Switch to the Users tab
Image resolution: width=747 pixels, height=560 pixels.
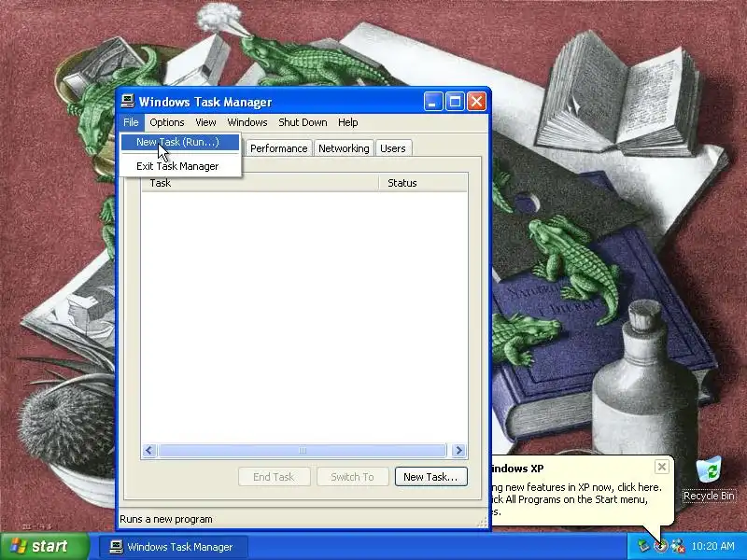(x=392, y=148)
